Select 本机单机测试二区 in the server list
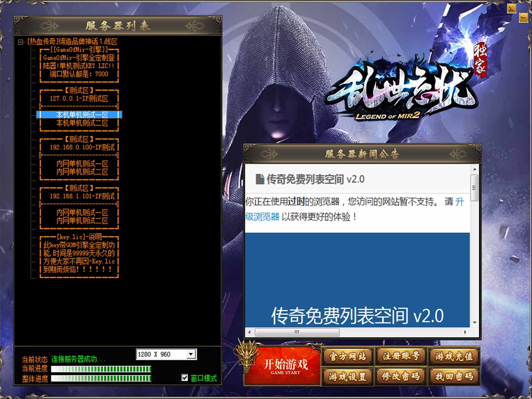Screen dimensions: 532x399 82,123
